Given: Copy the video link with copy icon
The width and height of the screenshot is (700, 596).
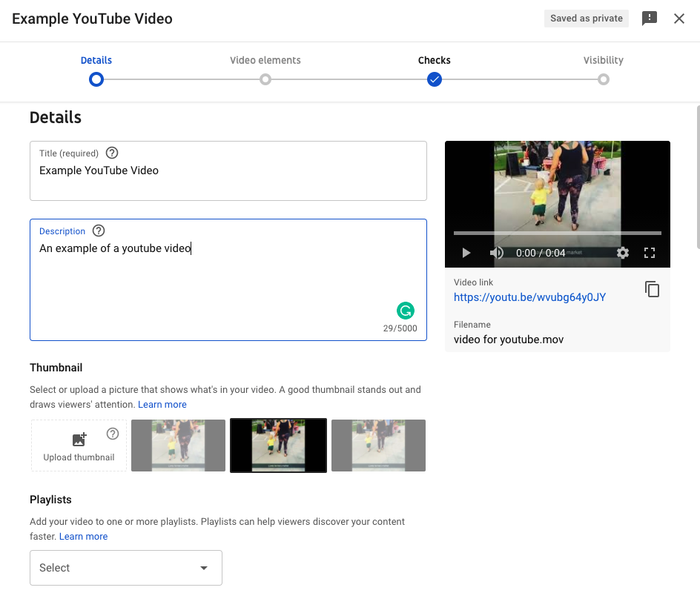Looking at the screenshot, I should coord(652,289).
